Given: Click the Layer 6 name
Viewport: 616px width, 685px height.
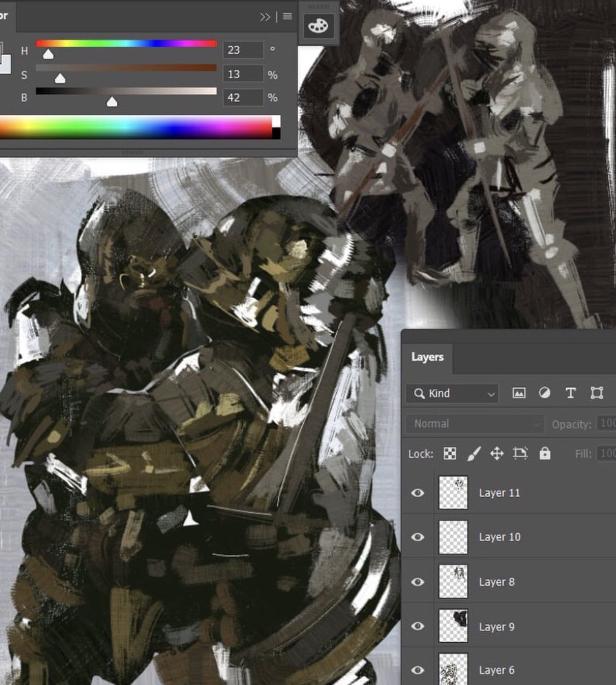Looking at the screenshot, I should coord(497,670).
